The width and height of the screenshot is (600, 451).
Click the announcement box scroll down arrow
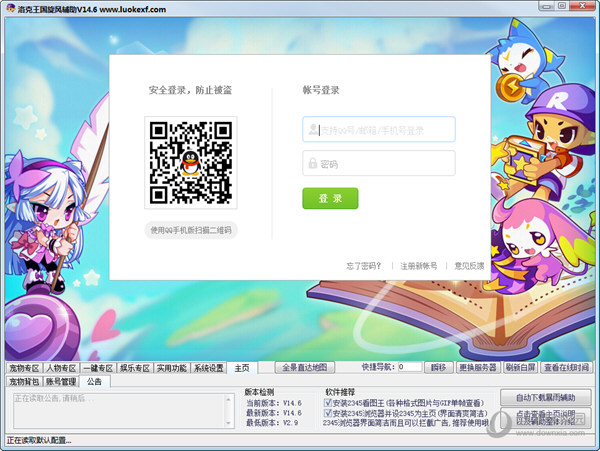228,423
